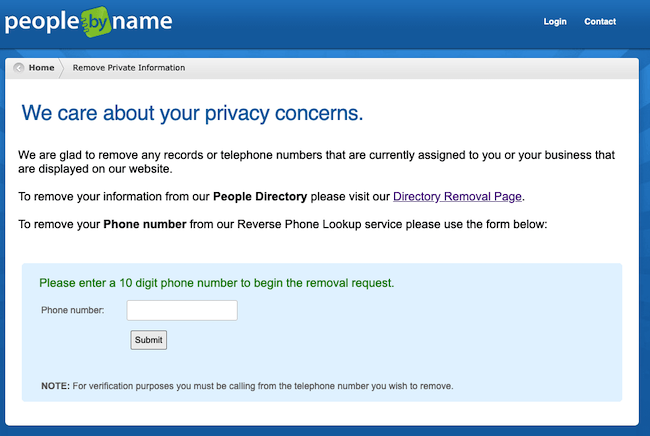Image resolution: width=650 pixels, height=436 pixels.
Task: Click into the Phone number text field
Action: pyautogui.click(x=182, y=310)
